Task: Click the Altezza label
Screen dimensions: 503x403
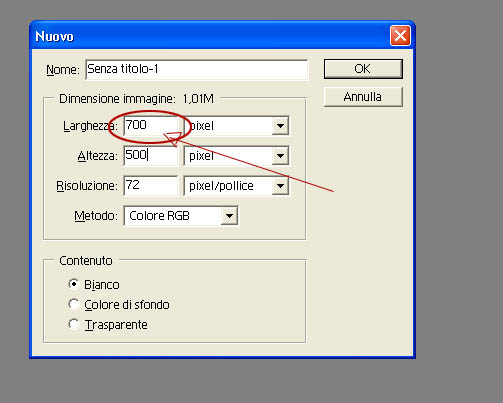Action: point(97,156)
